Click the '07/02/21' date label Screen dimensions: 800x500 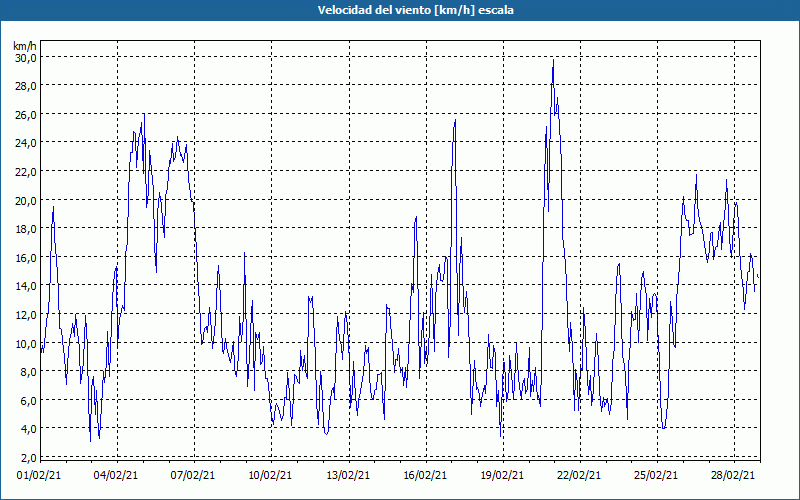[193, 475]
